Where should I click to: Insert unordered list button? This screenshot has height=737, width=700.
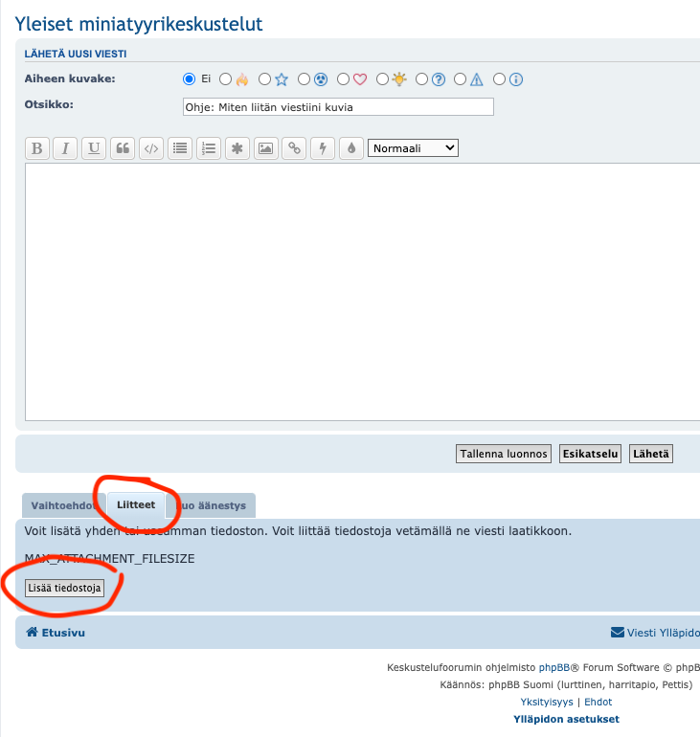180,148
